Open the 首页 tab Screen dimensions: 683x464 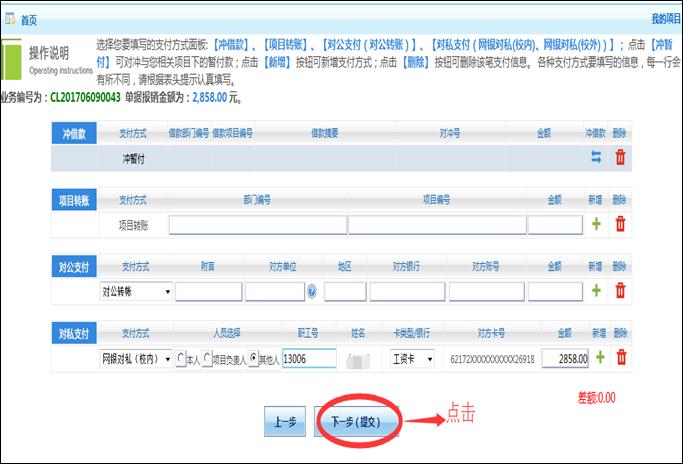point(29,20)
